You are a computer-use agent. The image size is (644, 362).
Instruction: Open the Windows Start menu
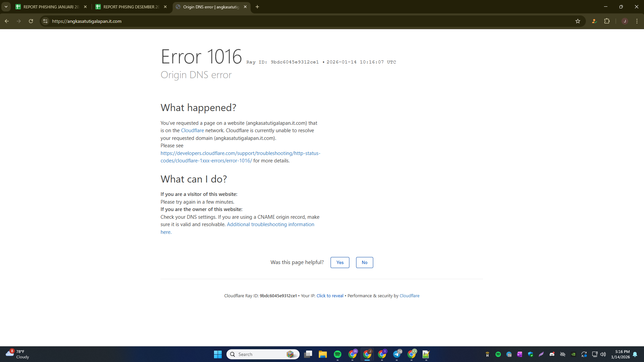click(218, 354)
